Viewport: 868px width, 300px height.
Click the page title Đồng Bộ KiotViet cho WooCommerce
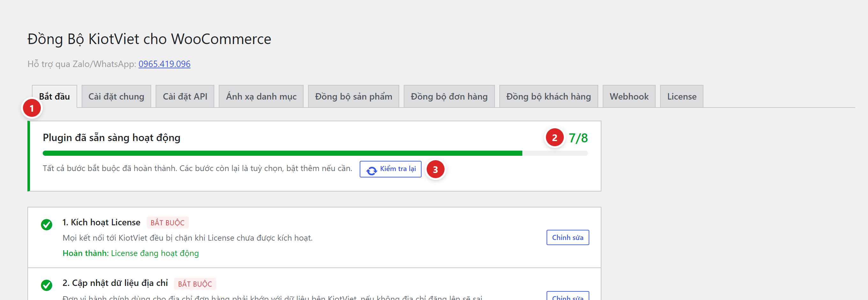coord(149,39)
